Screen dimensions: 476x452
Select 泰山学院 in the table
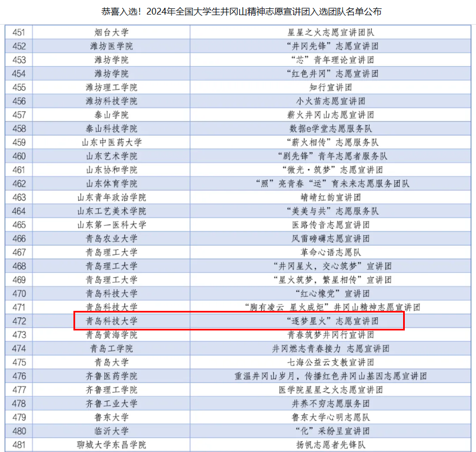pyautogui.click(x=112, y=115)
